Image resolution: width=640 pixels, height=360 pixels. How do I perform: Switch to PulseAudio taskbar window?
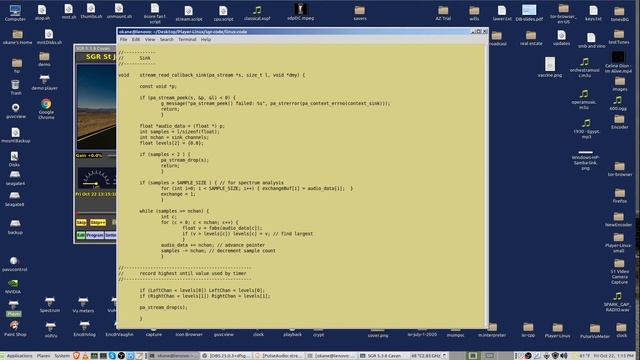pos(278,356)
